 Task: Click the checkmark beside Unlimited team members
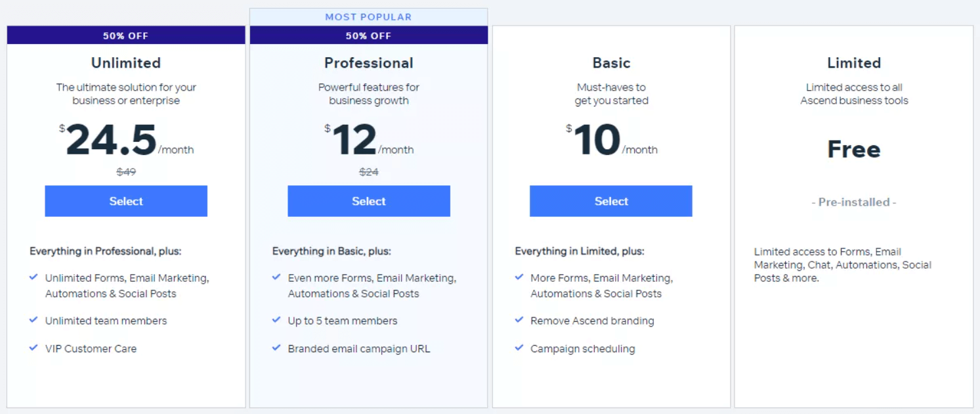click(33, 321)
